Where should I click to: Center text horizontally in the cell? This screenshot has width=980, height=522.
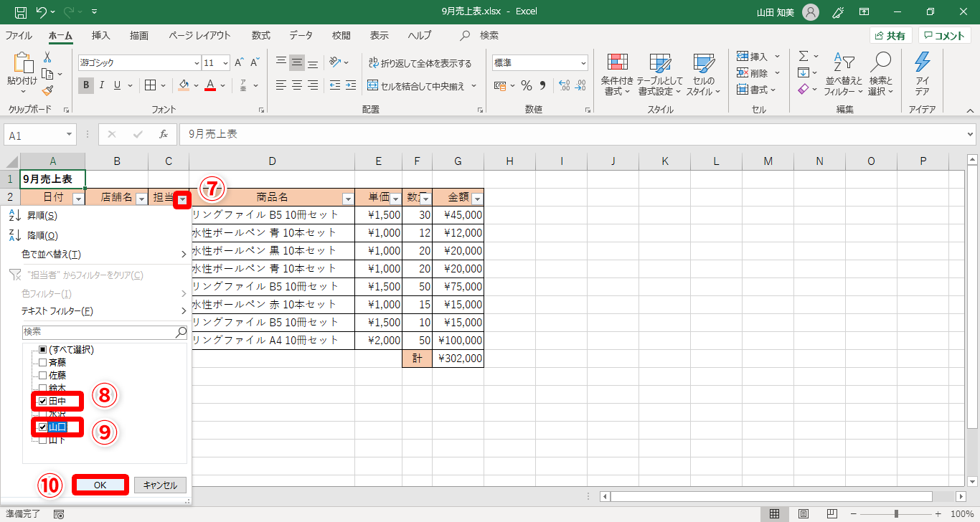297,85
